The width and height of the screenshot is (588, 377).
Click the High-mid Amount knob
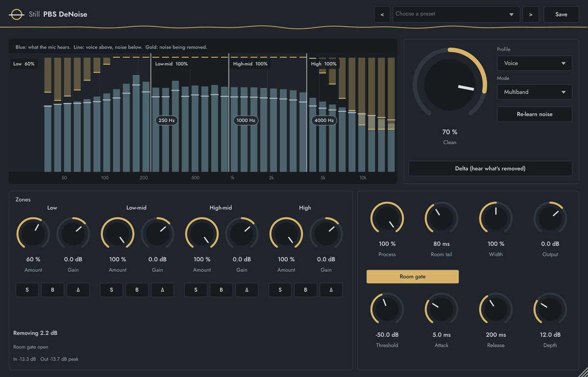pos(202,234)
